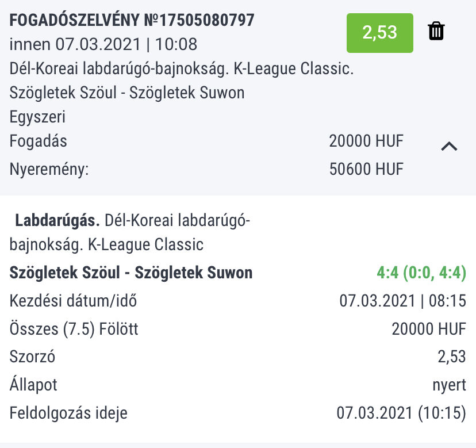Open the bold Szögletek Szöul - Suwon match title
The height and width of the screenshot is (448, 476).
point(131,273)
